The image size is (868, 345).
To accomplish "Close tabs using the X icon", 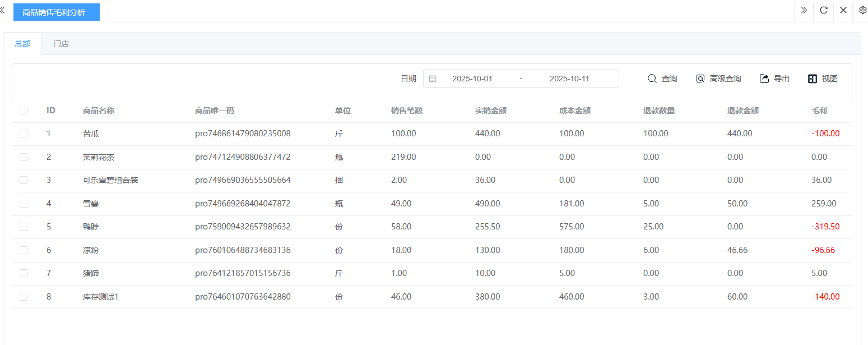I will pos(843,10).
